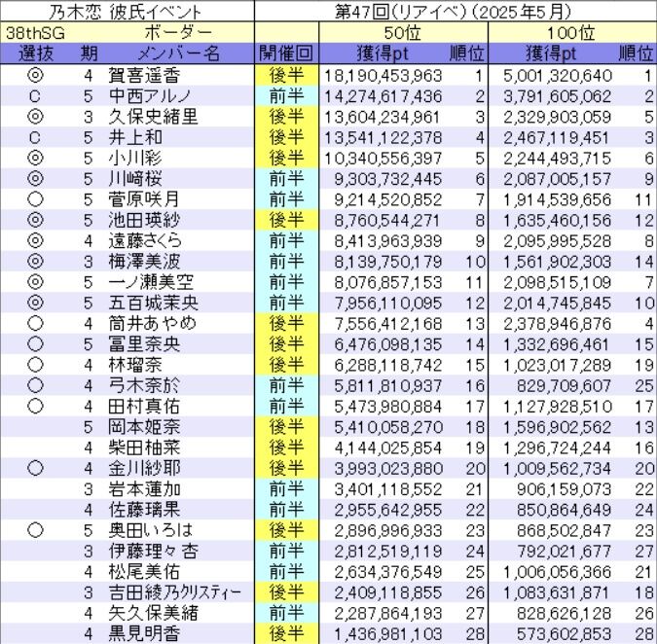The width and height of the screenshot is (657, 644).
Task: Click points value '1,436,981,103'
Action: pos(388,634)
